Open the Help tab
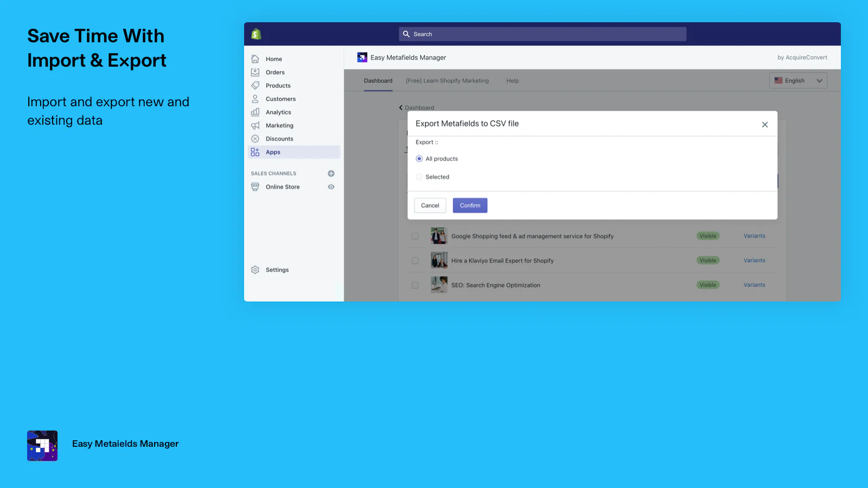The width and height of the screenshot is (868, 488). [513, 81]
